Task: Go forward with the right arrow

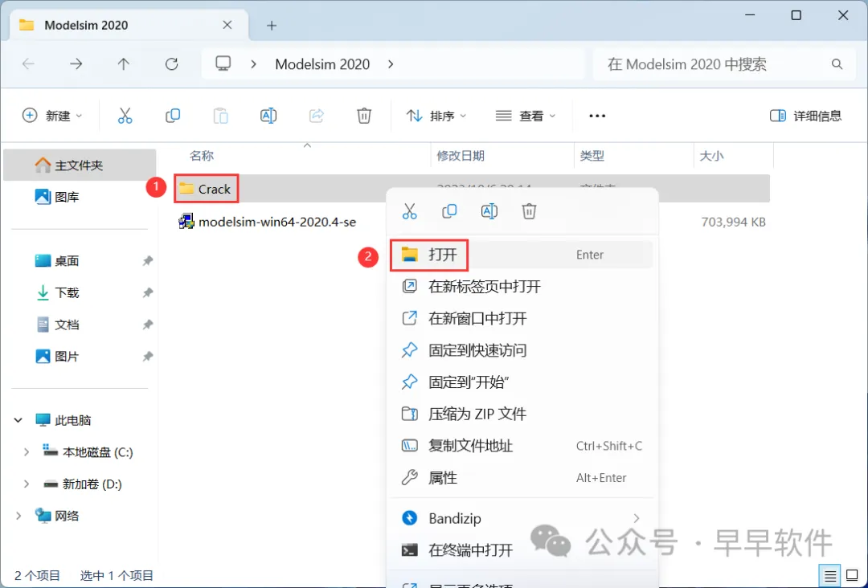Action: (76, 64)
